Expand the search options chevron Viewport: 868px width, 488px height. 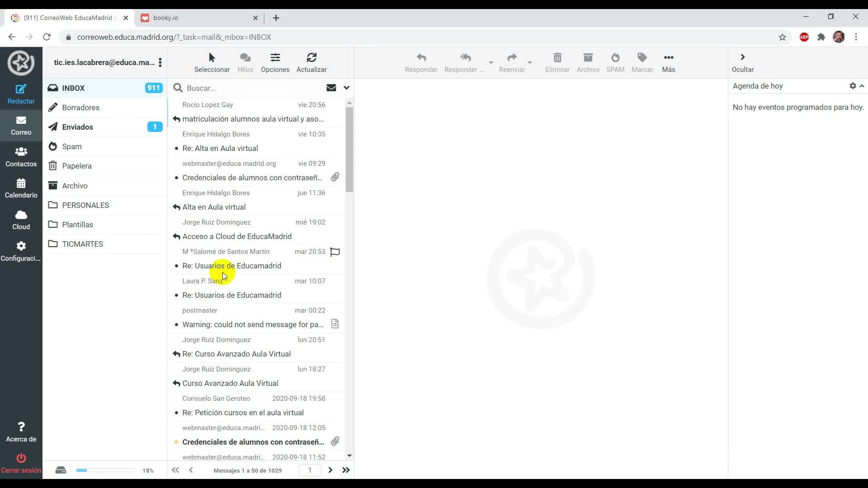coord(346,88)
